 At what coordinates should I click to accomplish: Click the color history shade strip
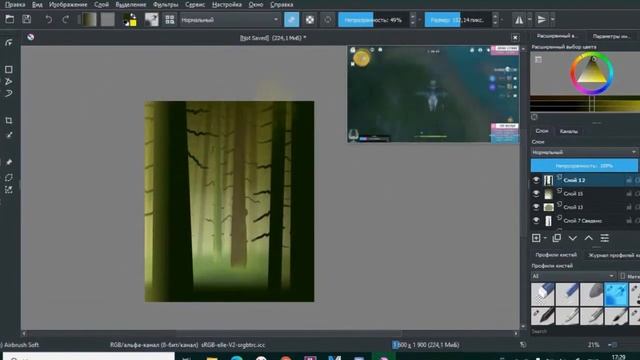(x=585, y=104)
